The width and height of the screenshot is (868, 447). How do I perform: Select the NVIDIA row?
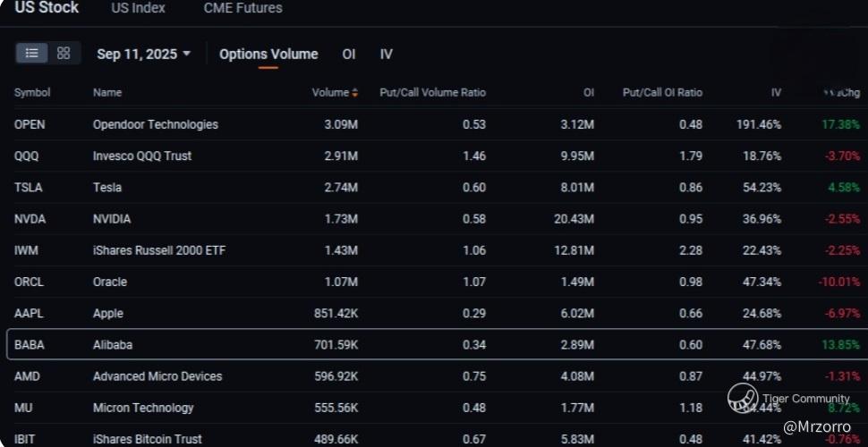click(x=112, y=219)
